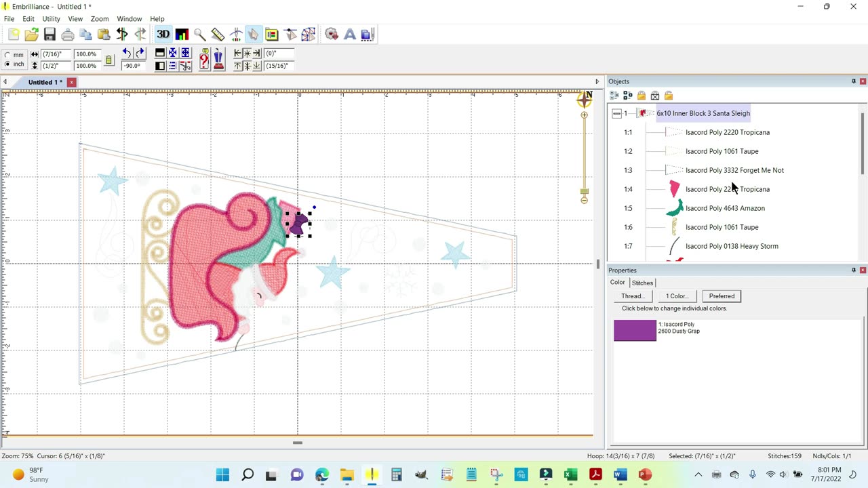868x488 pixels.
Task: Open a design file with folder icon
Action: [31, 35]
